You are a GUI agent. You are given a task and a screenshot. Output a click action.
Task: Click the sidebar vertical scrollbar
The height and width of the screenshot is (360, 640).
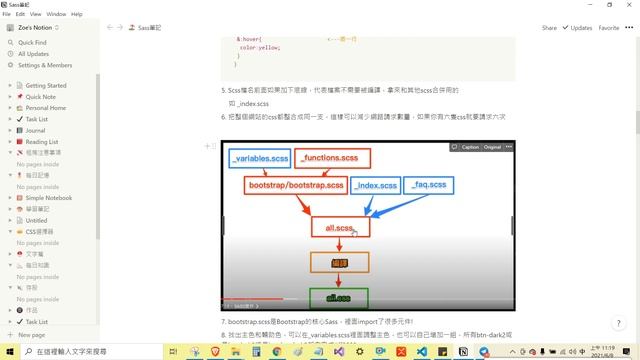pyautogui.click(x=98, y=157)
